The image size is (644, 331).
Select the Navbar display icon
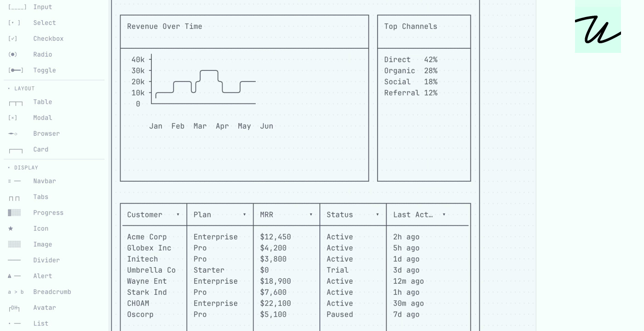click(x=14, y=181)
